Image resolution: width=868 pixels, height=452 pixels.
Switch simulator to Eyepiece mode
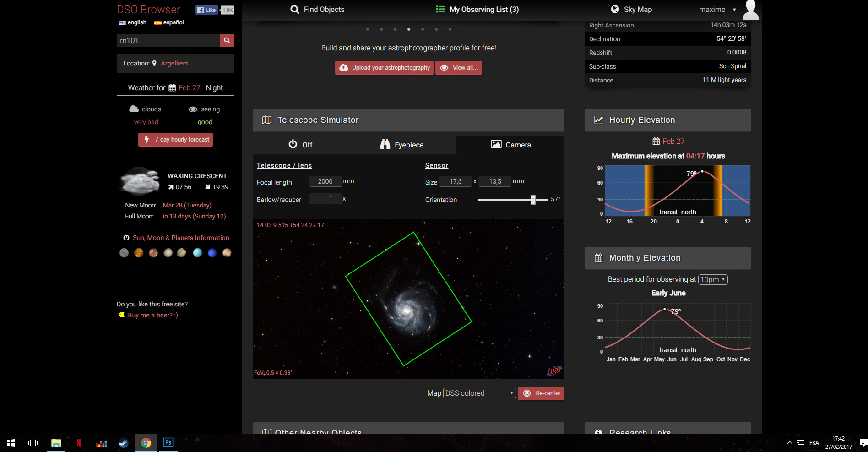click(x=402, y=145)
